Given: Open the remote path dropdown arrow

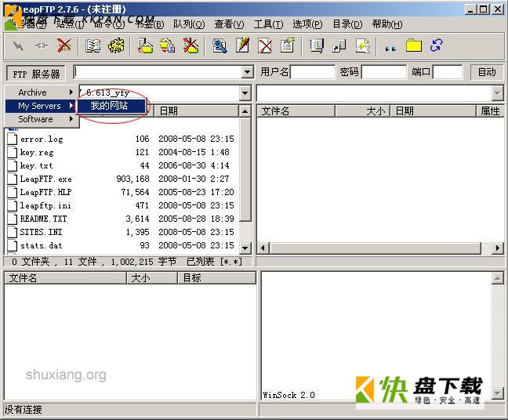Looking at the screenshot, I should [497, 93].
